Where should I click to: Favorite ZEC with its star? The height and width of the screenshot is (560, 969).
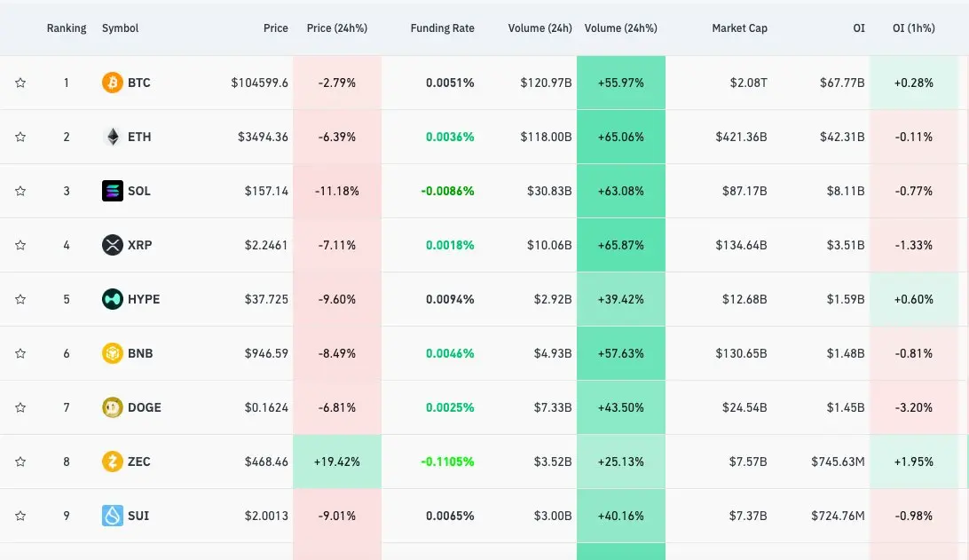(x=20, y=461)
